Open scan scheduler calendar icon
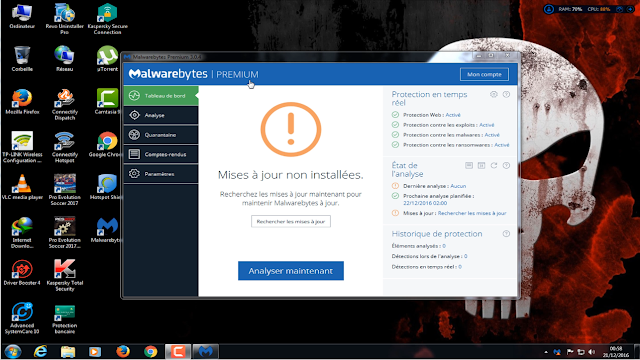 point(481,165)
